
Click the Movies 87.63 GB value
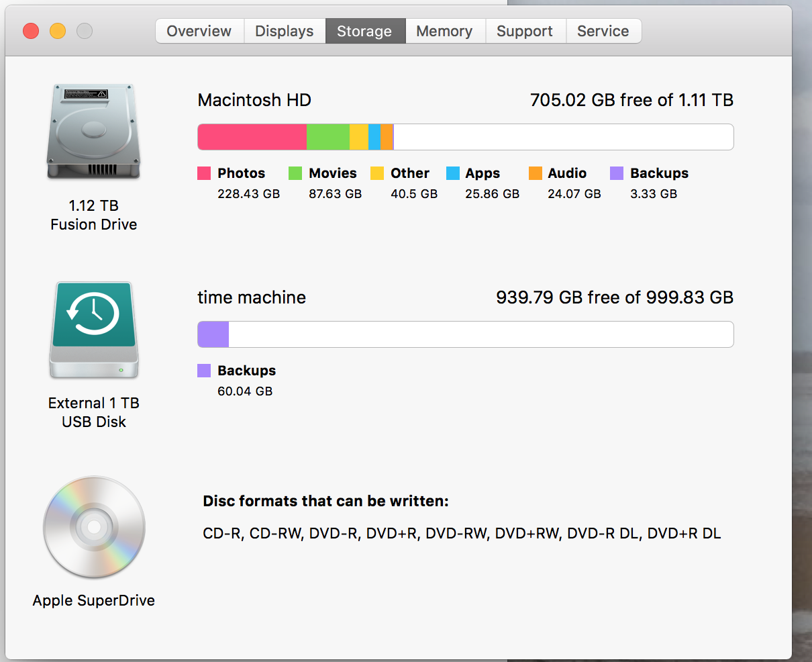pyautogui.click(x=335, y=194)
